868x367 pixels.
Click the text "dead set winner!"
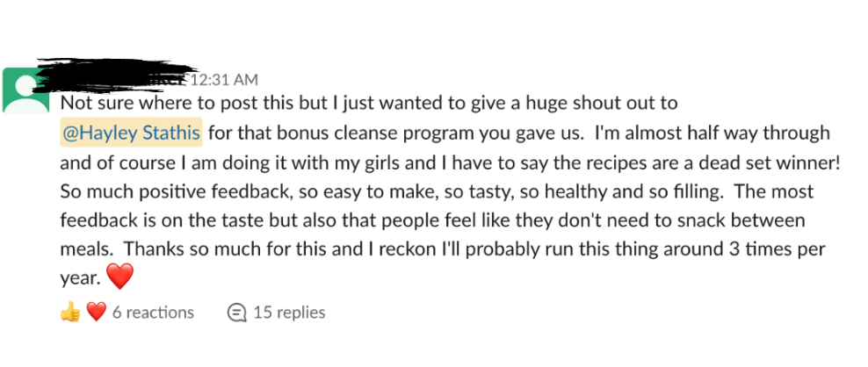[x=783, y=162]
